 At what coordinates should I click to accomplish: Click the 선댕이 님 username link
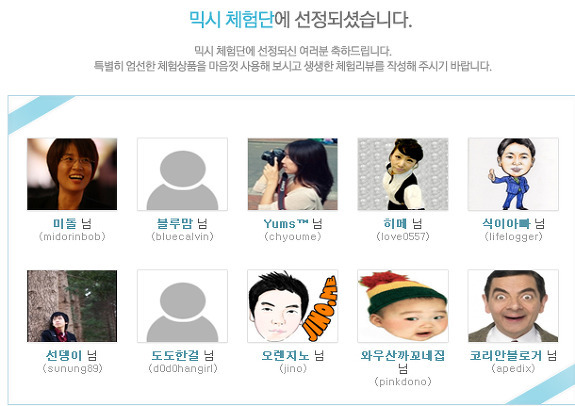click(x=72, y=355)
